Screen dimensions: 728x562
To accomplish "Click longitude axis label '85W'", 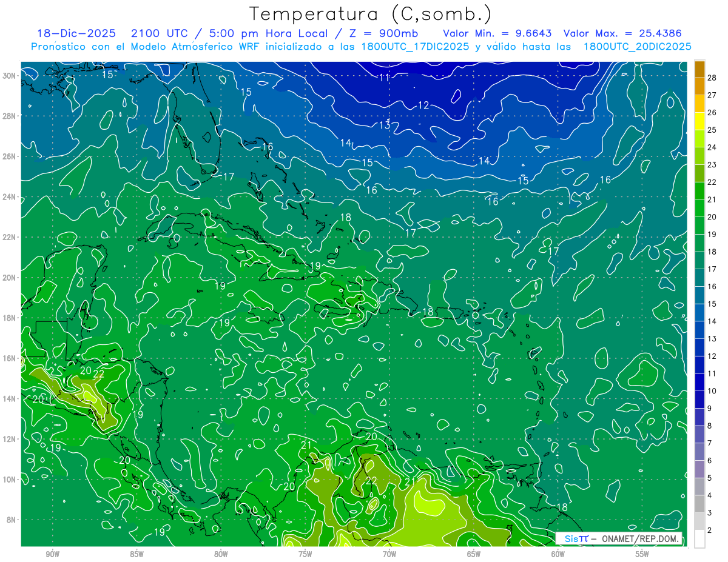I will coord(136,554).
